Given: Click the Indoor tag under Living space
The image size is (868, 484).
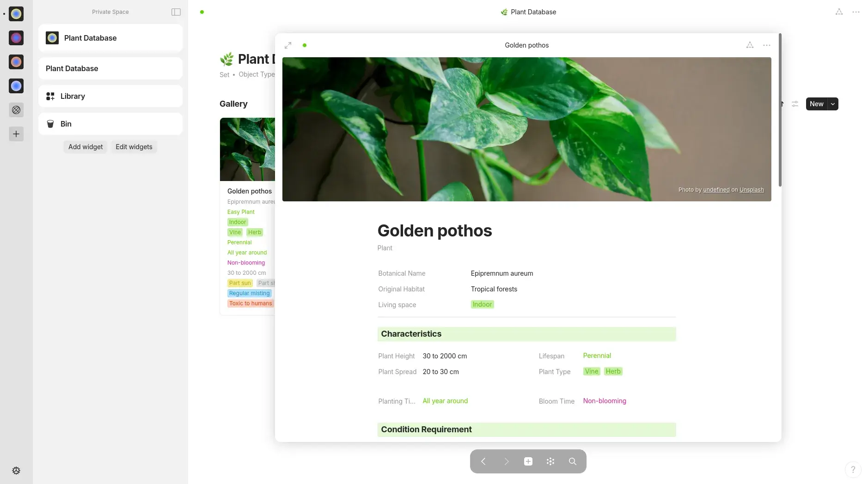Looking at the screenshot, I should tap(482, 304).
